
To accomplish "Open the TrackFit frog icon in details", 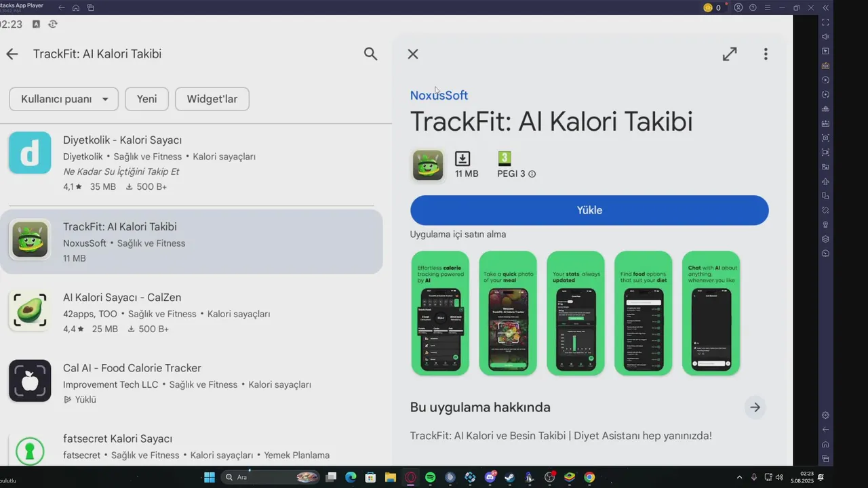I will click(428, 165).
